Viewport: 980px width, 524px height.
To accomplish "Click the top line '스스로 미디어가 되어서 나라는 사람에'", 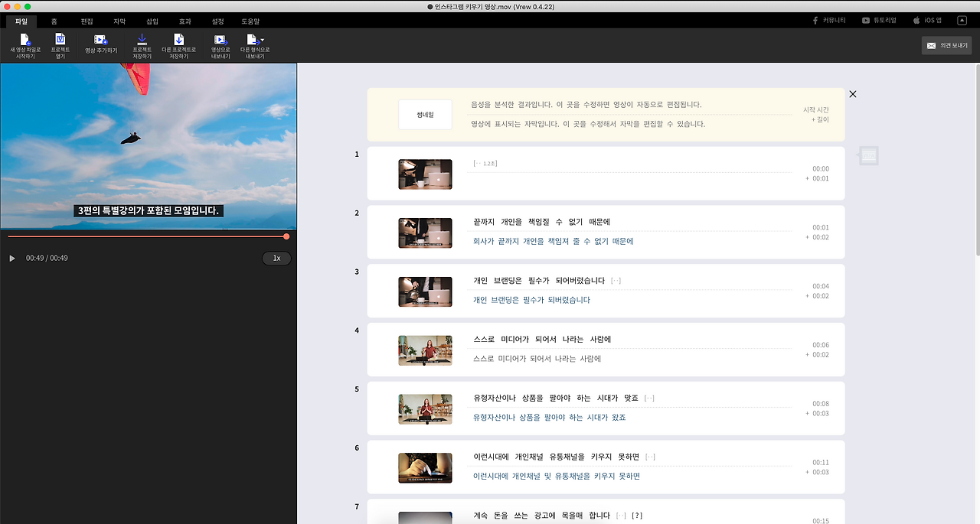I will pos(542,340).
